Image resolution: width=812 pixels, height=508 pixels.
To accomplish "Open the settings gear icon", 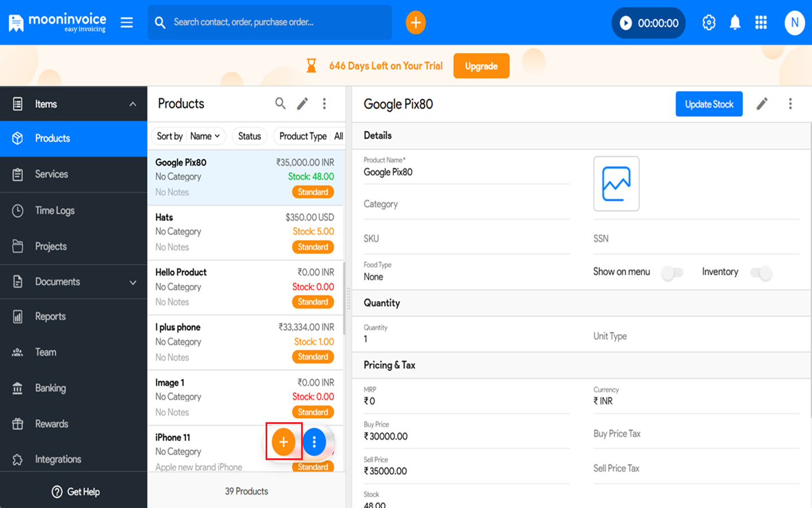I will point(709,23).
